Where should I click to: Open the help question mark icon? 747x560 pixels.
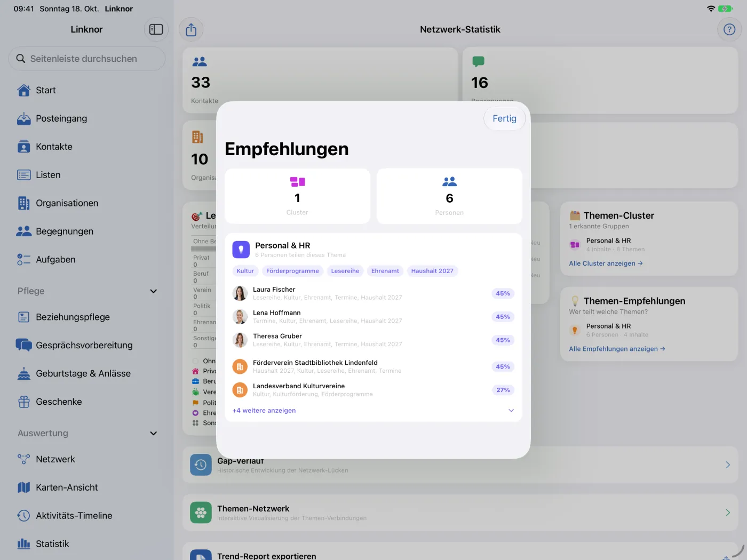[x=729, y=29]
